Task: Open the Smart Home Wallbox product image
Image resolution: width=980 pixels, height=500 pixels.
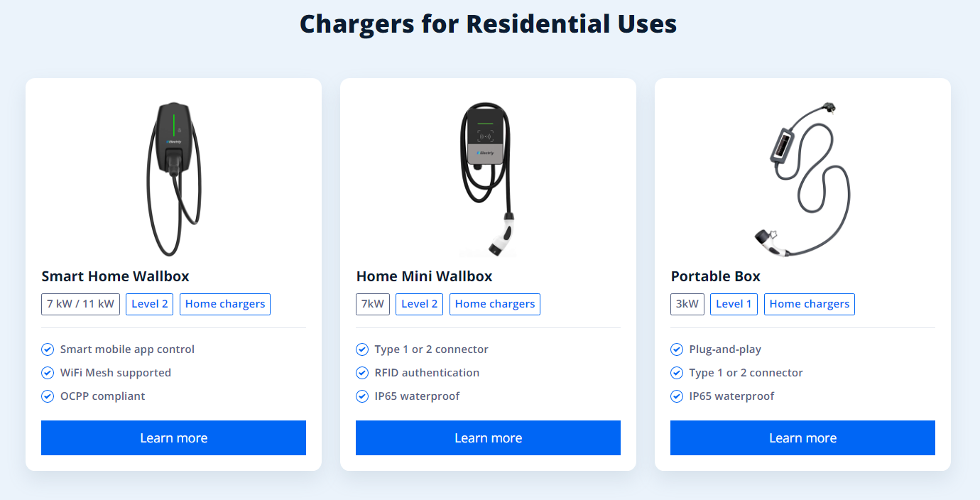Action: pyautogui.click(x=174, y=179)
